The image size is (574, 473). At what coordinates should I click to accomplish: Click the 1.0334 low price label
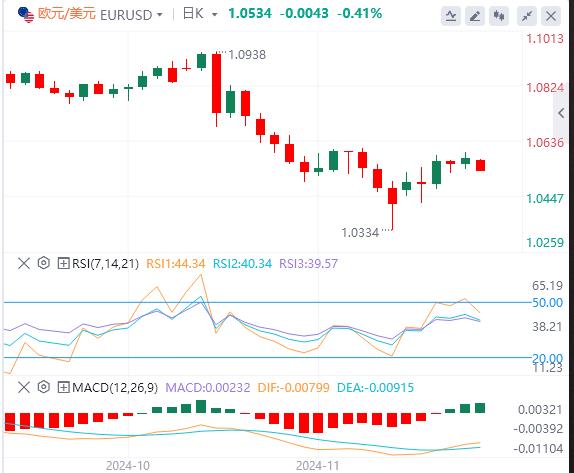(x=360, y=232)
